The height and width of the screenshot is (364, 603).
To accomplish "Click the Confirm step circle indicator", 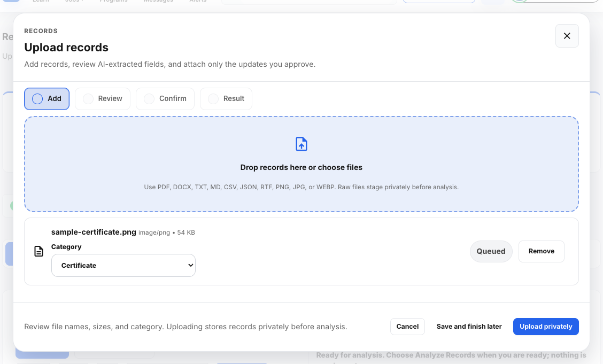I will pos(149,99).
